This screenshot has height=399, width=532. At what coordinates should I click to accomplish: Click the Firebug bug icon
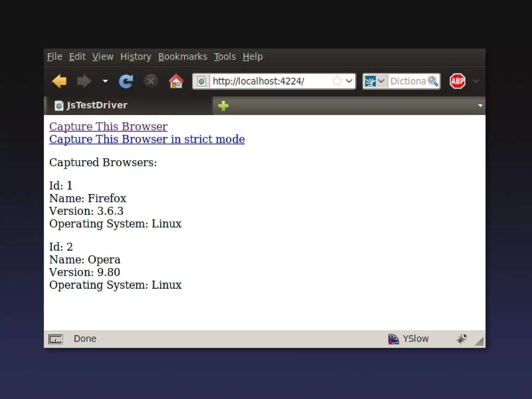tap(461, 339)
